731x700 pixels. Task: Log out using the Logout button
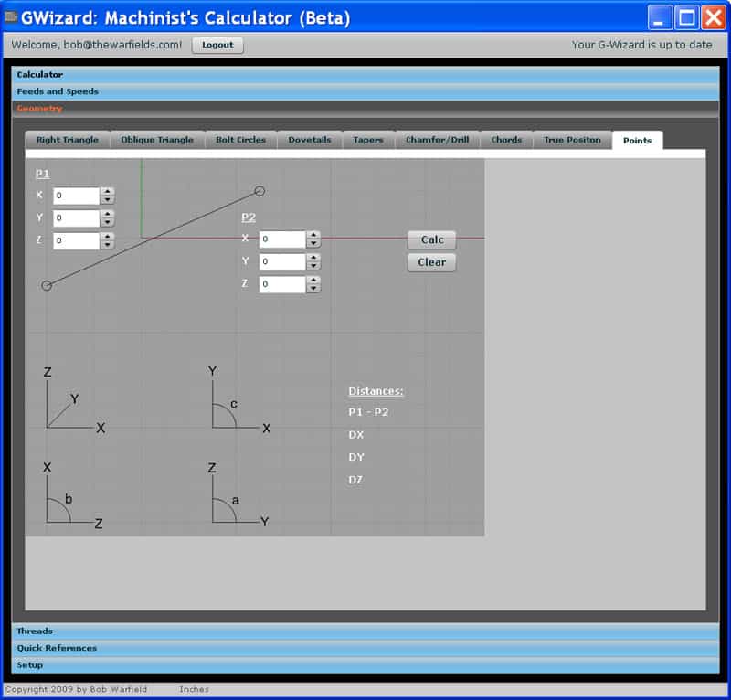pyautogui.click(x=217, y=44)
